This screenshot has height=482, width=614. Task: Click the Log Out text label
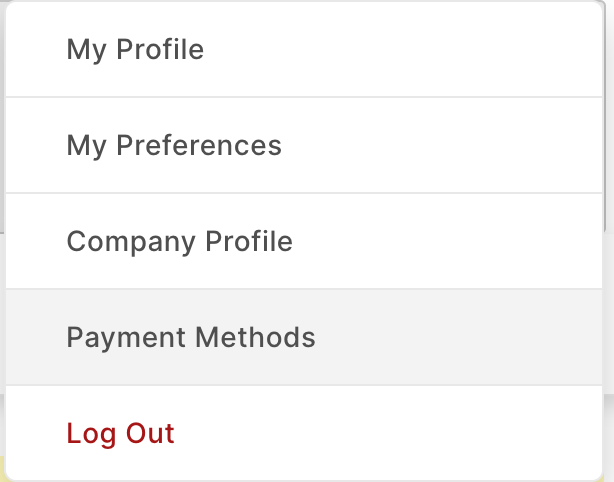pyautogui.click(x=120, y=434)
